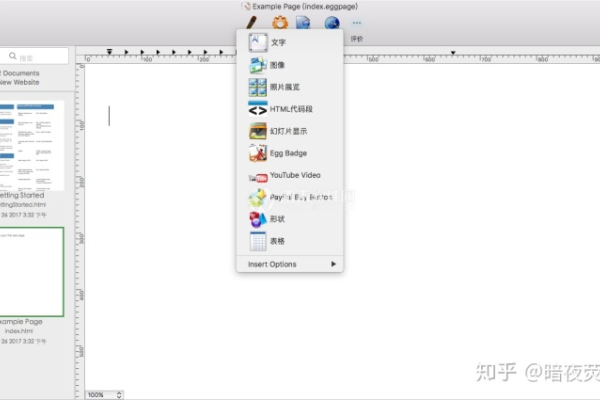
Task: Click the blue globe publish toolbar icon
Action: click(332, 23)
